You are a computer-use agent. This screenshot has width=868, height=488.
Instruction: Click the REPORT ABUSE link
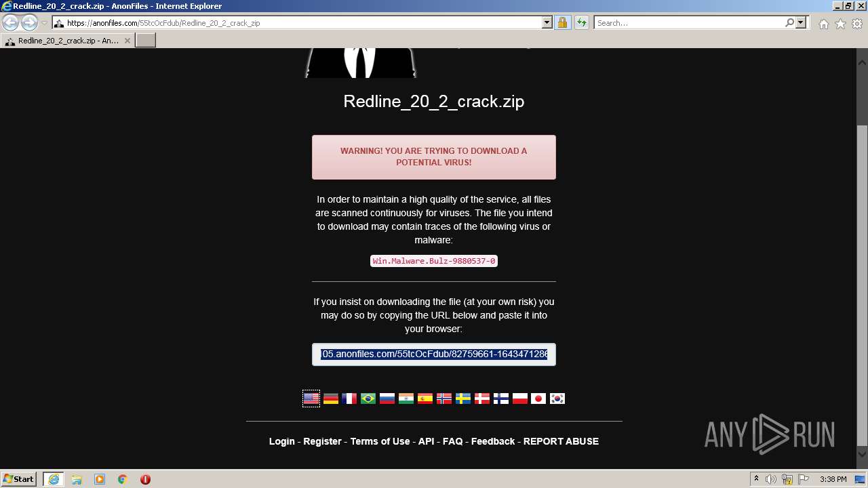point(561,441)
